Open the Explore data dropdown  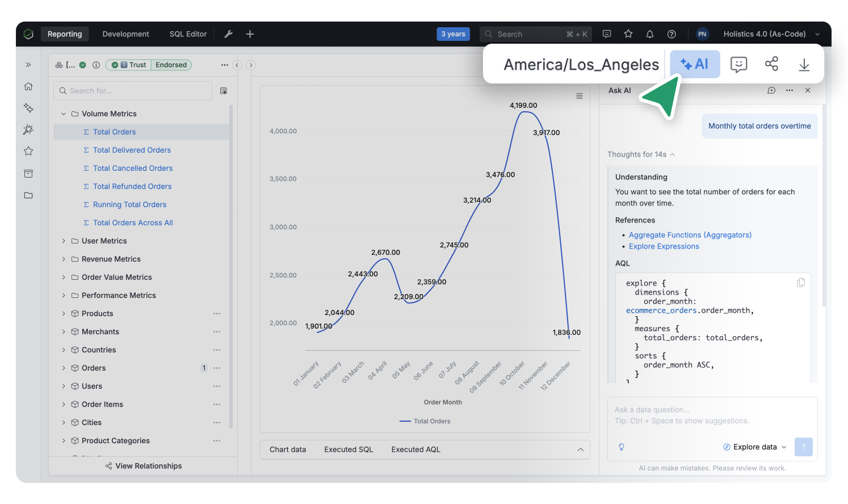[x=755, y=447]
